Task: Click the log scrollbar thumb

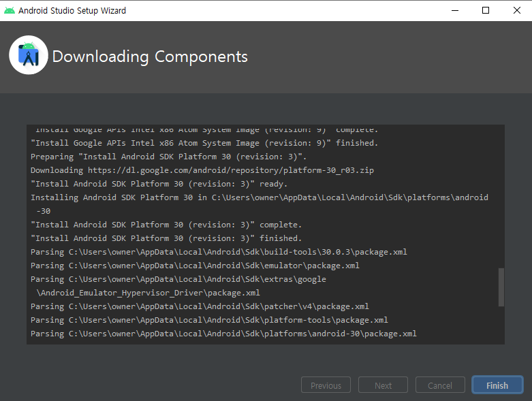Action: click(501, 287)
